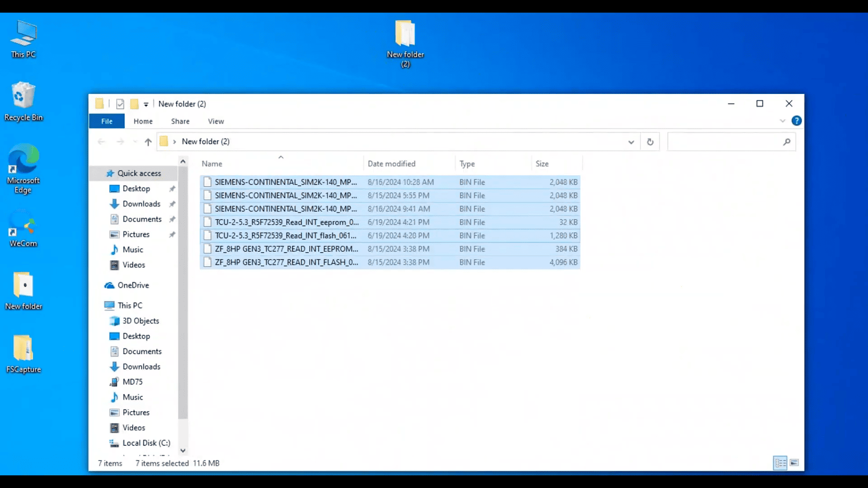The width and height of the screenshot is (868, 488).
Task: Select SIEMENS file dated 8/16/2024 10:28 AM
Action: (390, 182)
